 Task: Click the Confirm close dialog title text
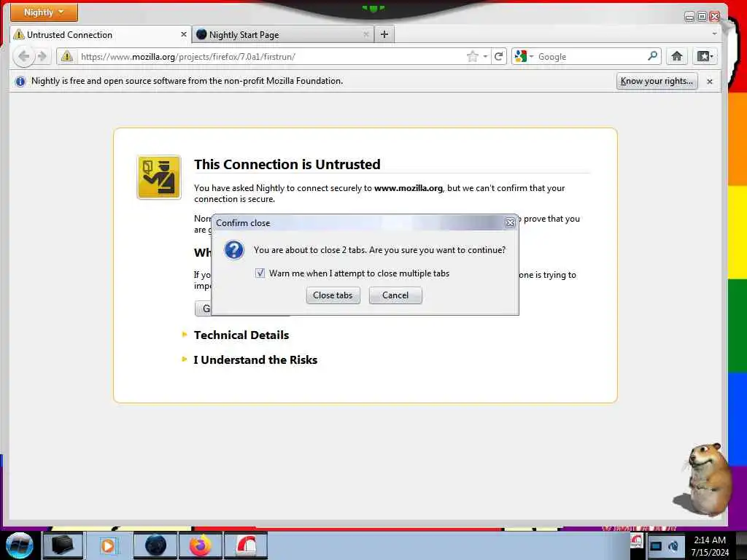point(243,223)
